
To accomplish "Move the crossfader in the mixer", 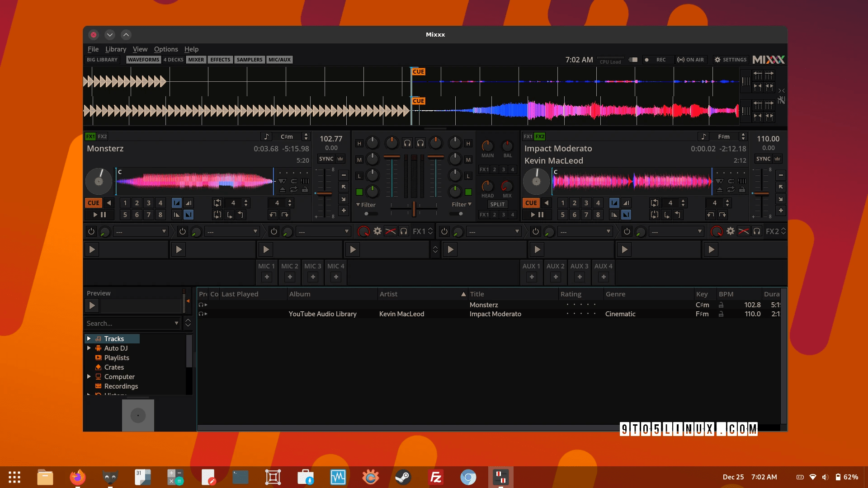I will coord(414,209).
